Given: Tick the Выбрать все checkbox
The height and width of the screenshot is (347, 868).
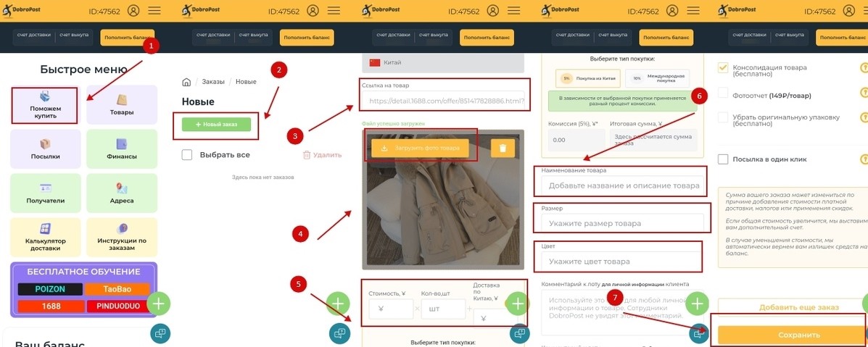Looking at the screenshot, I should pos(187,155).
